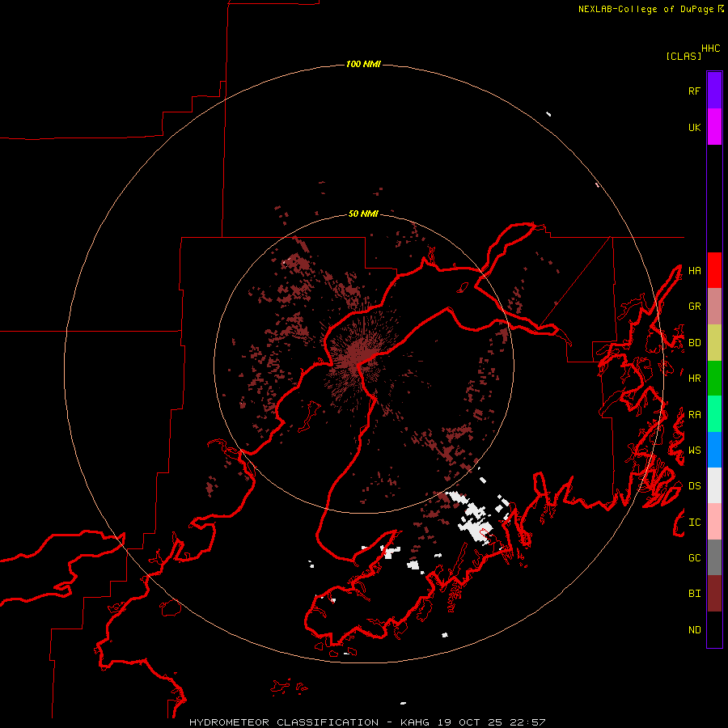
Task: Select the IC light-pink legend swatch
Action: tap(714, 522)
